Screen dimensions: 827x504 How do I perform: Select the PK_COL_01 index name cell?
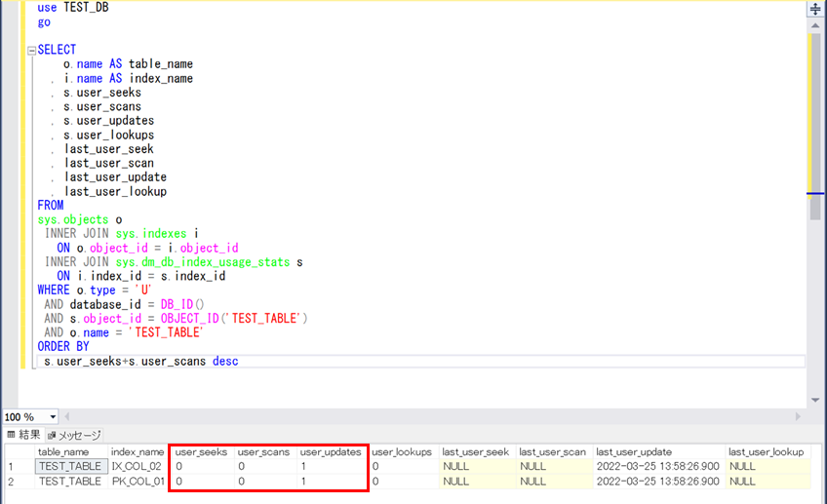(x=138, y=482)
